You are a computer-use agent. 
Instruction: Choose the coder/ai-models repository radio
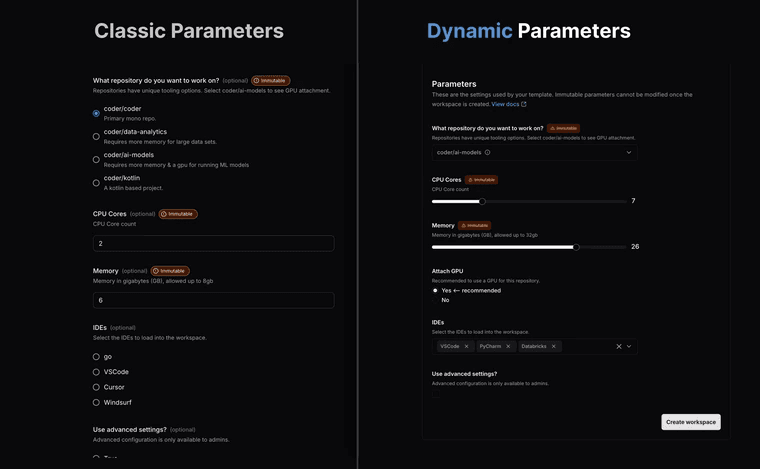click(x=96, y=160)
